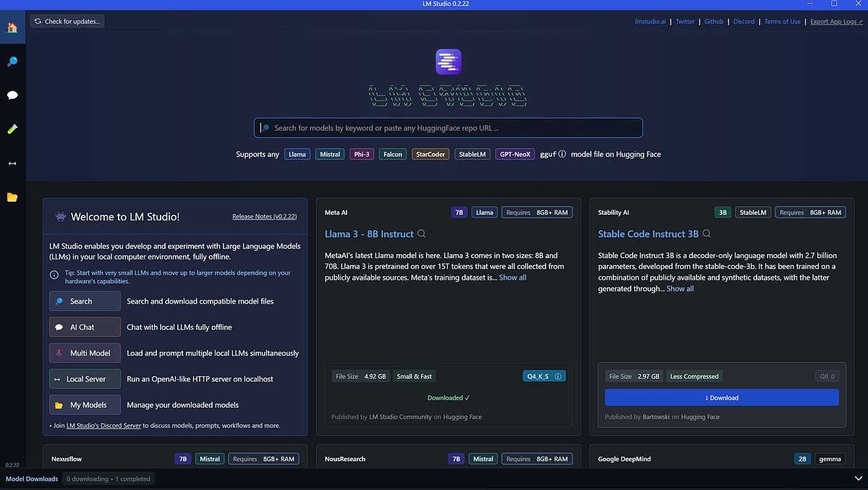Click 'File Size 4.92 GB' label

(x=361, y=377)
